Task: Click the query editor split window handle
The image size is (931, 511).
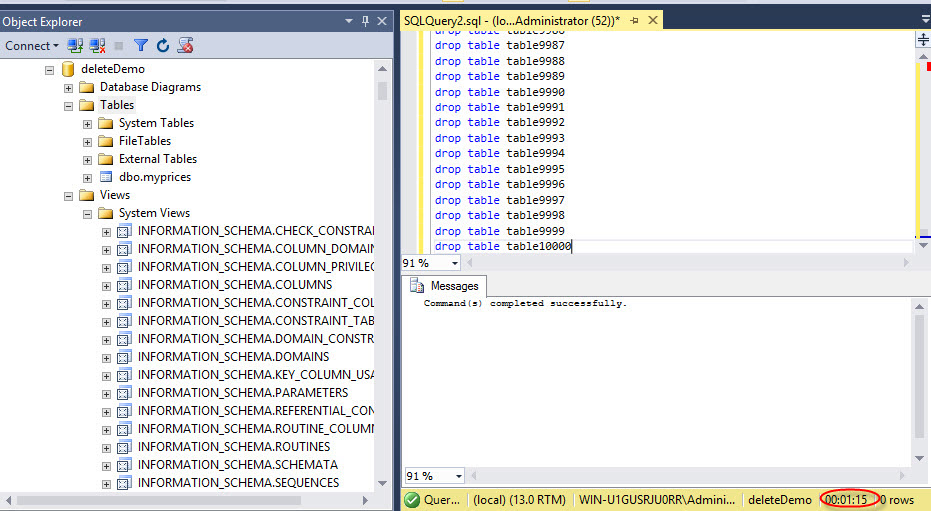Action: (923, 40)
